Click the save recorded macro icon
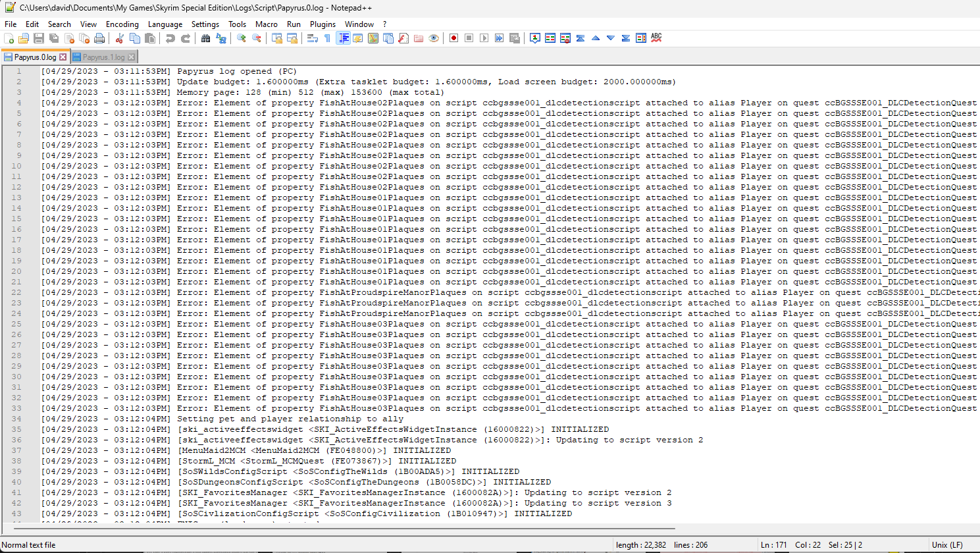The height and width of the screenshot is (553, 980). pos(515,38)
